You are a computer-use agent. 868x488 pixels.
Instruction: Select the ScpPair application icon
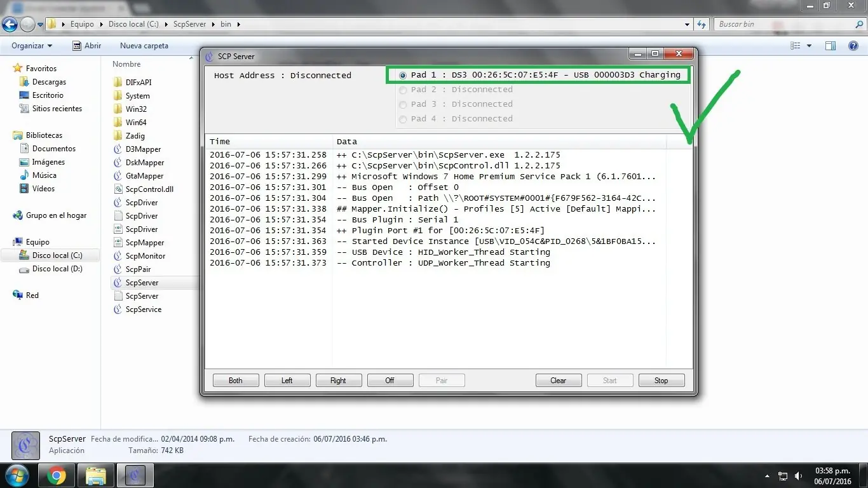pyautogui.click(x=118, y=269)
